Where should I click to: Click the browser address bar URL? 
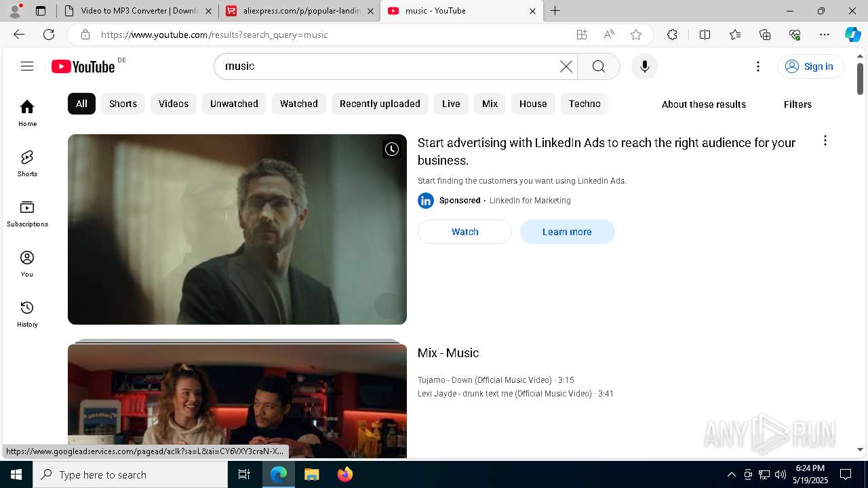click(214, 35)
